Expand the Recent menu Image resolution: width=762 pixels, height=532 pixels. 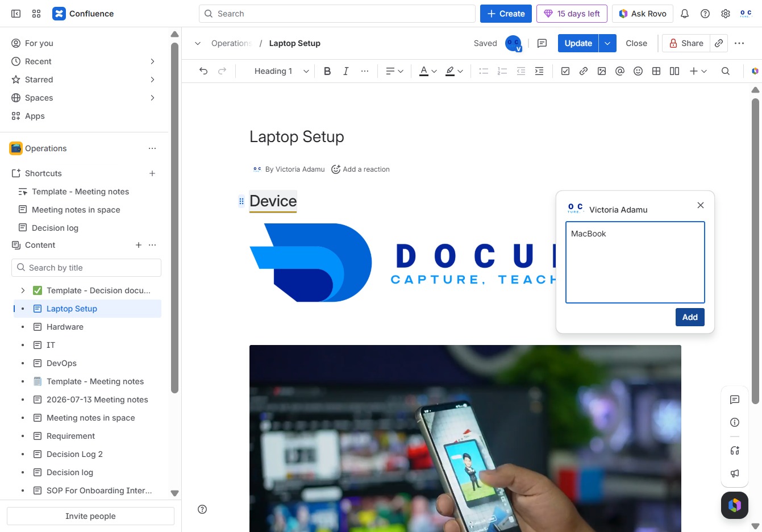tap(152, 61)
